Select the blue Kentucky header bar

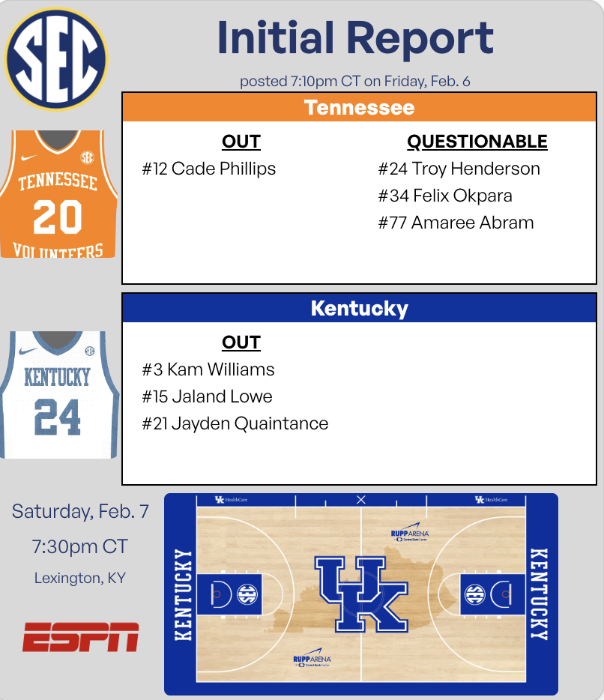point(359,308)
